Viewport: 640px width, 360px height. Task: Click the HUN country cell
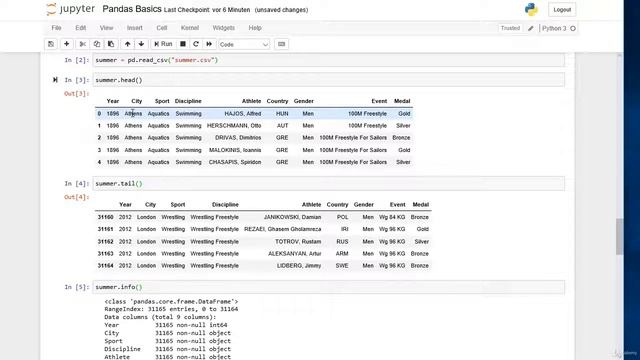coord(282,114)
